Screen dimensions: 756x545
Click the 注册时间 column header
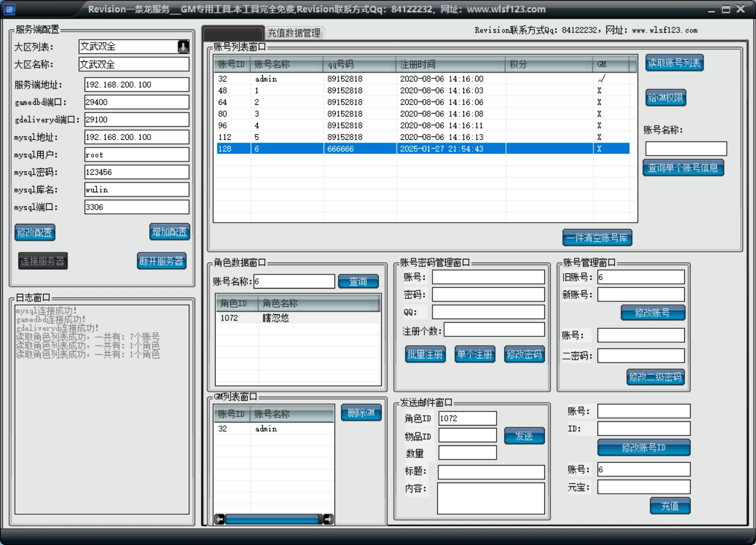pyautogui.click(x=451, y=64)
